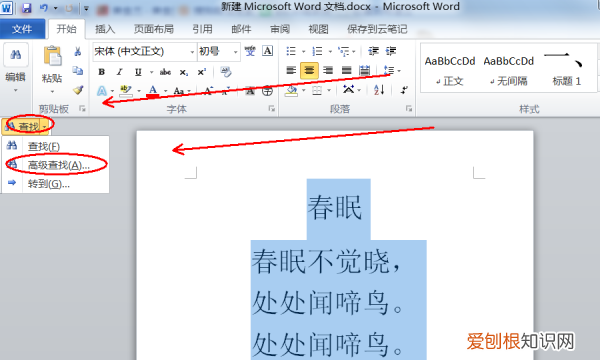Screen dimensions: 600x360
Task: Apply the 标题 1 style
Action: (x=567, y=70)
